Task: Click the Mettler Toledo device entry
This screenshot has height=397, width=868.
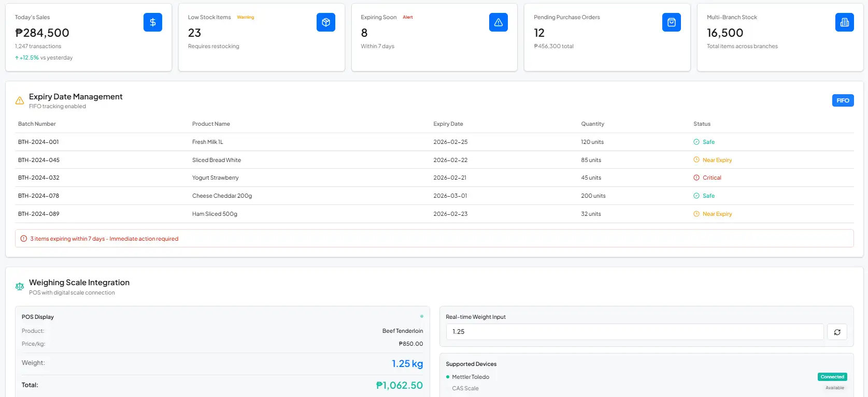Action: click(x=471, y=377)
